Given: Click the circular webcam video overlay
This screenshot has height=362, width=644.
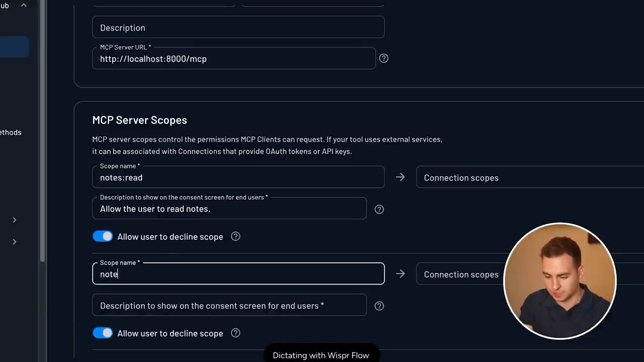Looking at the screenshot, I should [560, 281].
